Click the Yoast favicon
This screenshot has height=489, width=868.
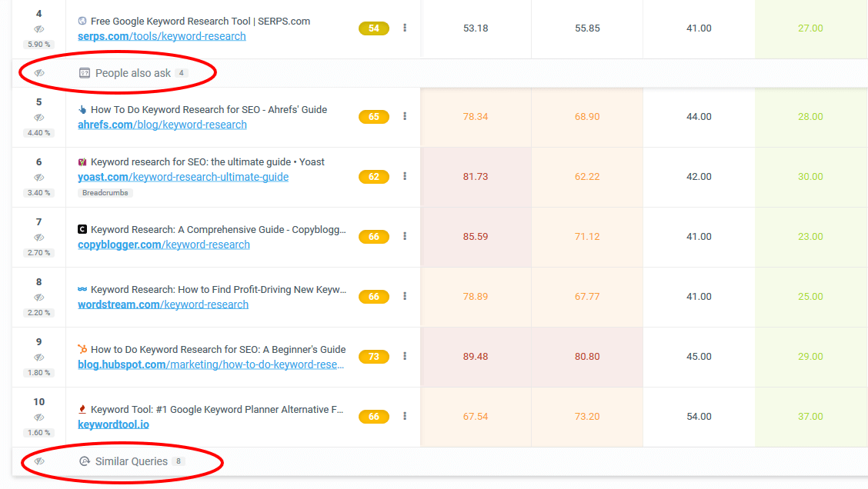(x=82, y=162)
